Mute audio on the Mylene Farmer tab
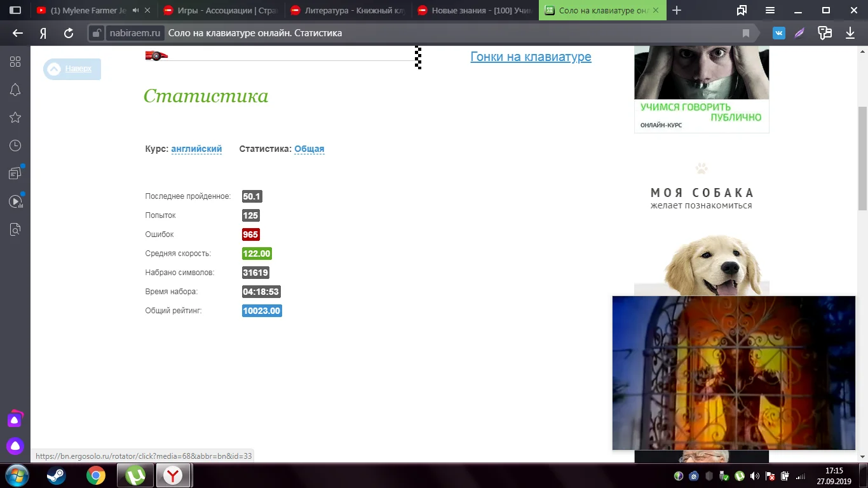The image size is (868, 488). click(136, 10)
